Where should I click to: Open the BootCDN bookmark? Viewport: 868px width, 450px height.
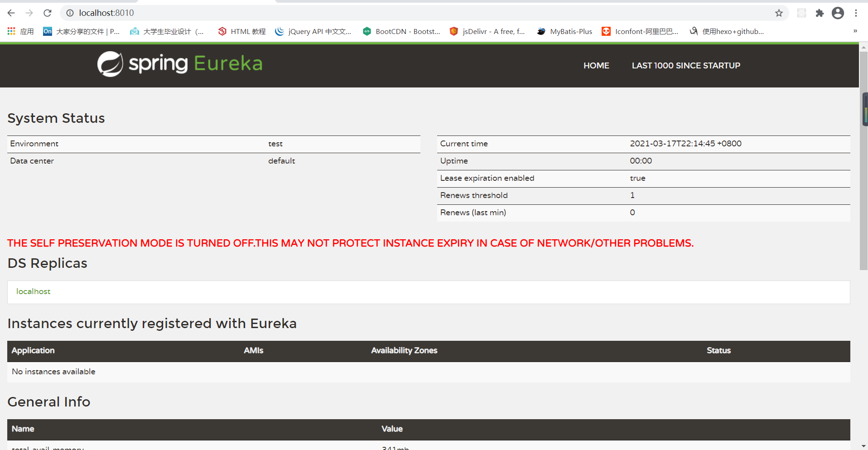(401, 31)
